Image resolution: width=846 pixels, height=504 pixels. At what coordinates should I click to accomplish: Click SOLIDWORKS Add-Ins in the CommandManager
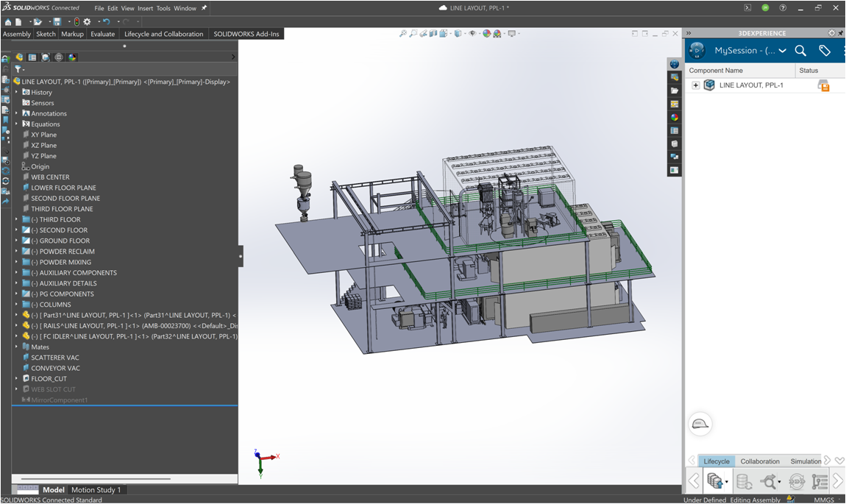coord(246,33)
